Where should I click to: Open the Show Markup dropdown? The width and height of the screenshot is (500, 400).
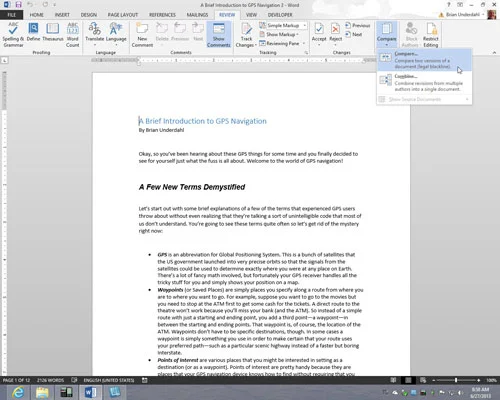pyautogui.click(x=279, y=34)
